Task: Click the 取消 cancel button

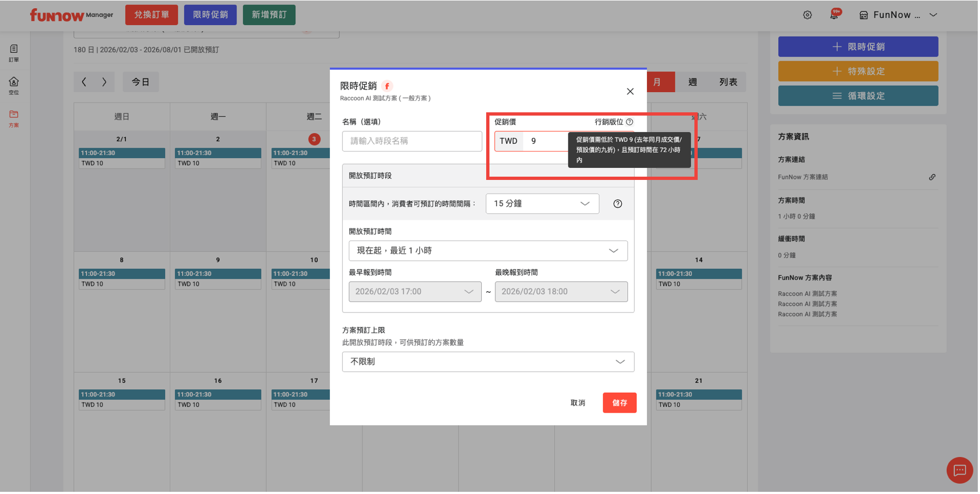Action: pos(579,403)
